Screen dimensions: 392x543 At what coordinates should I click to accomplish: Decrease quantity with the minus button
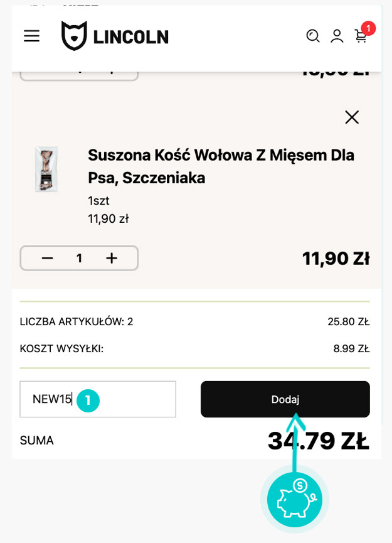pyautogui.click(x=47, y=258)
